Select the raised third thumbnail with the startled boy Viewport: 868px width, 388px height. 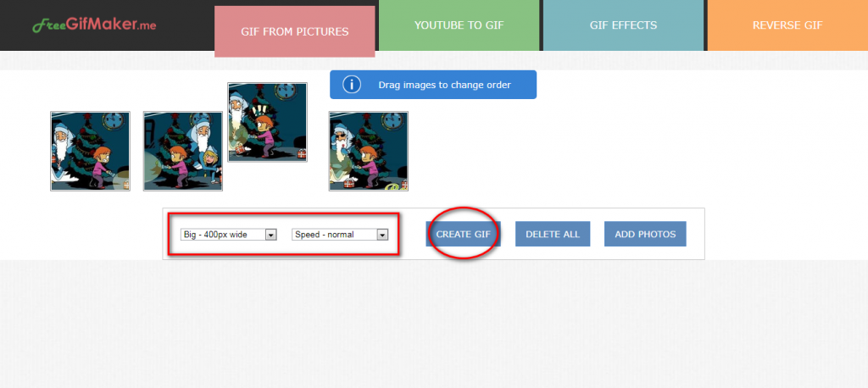tap(267, 122)
